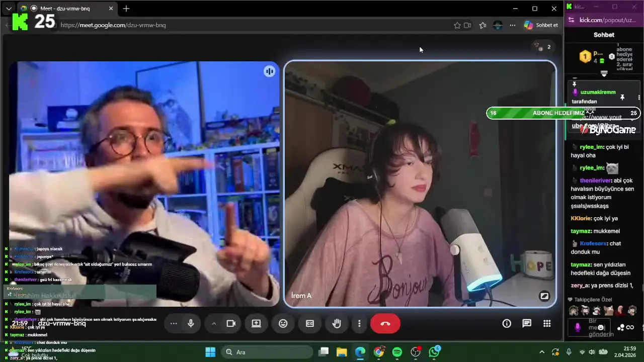Open volume control in system tray
Image resolution: width=644 pixels, height=362 pixels.
click(592, 352)
